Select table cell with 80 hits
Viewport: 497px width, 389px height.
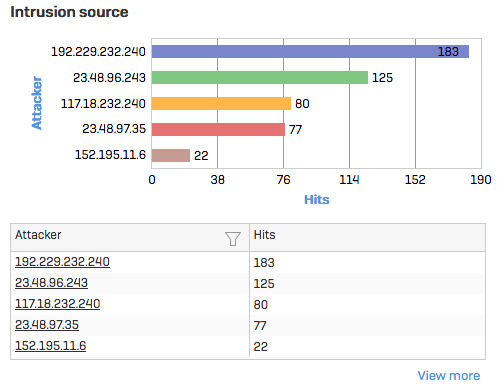tap(367, 304)
